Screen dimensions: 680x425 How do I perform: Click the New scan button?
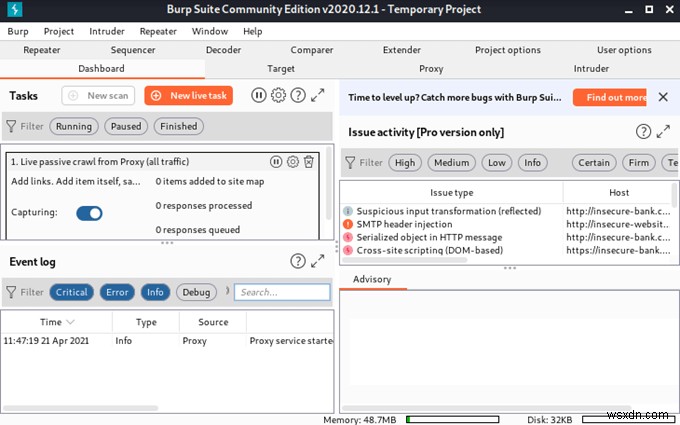pos(98,95)
